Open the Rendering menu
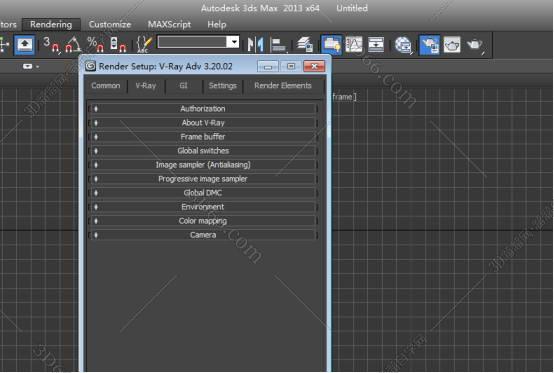554x373 pixels. 51,24
